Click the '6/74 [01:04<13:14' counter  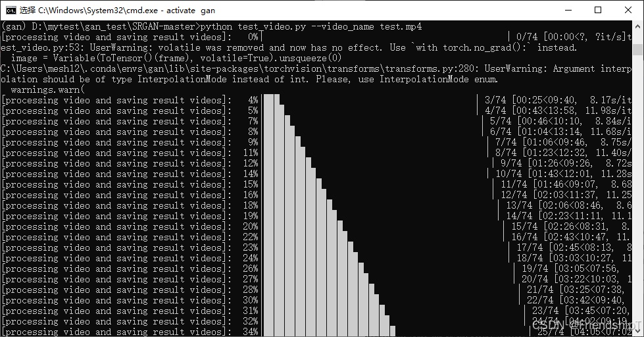tap(536, 132)
